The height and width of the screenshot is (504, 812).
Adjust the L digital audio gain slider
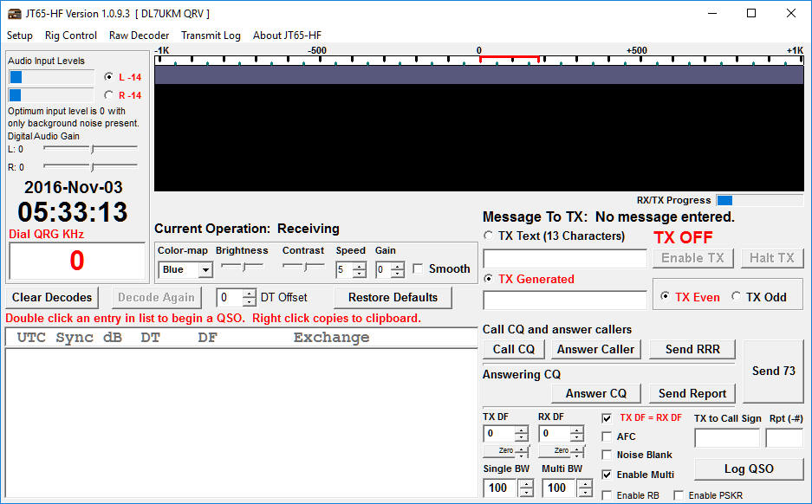pos(91,149)
